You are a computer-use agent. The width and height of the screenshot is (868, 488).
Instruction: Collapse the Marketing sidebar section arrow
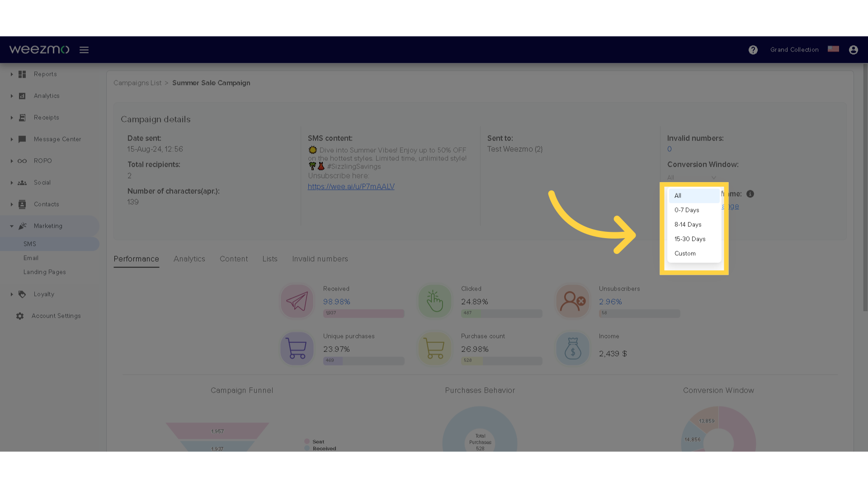tap(12, 226)
